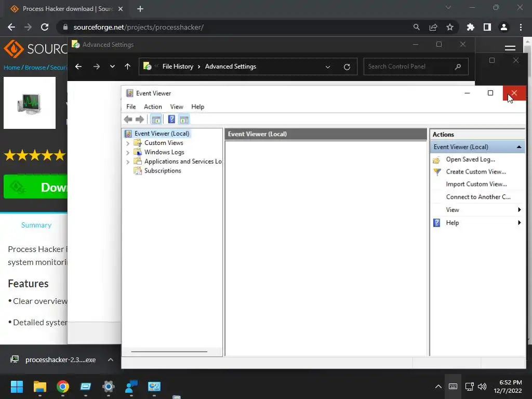Open recent locations chevron in Advanced Settings

(112, 66)
